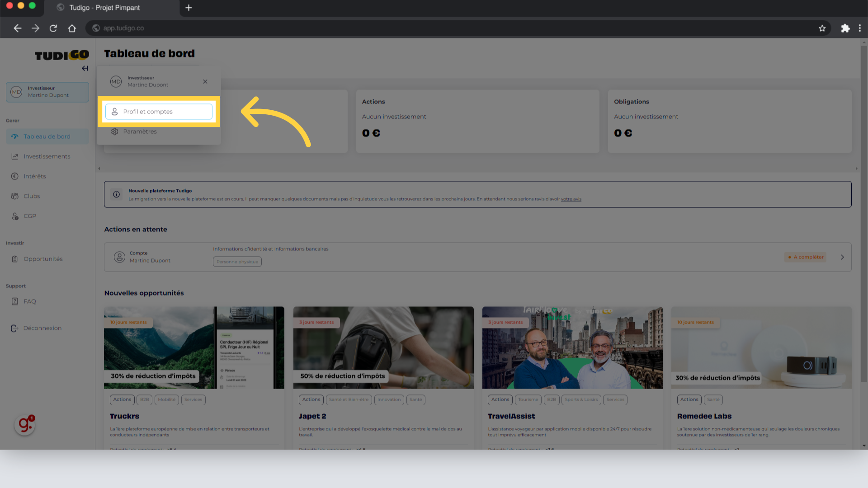Select the Martine Dupont investor card in sidebar
This screenshot has height=488, width=868.
click(x=47, y=92)
